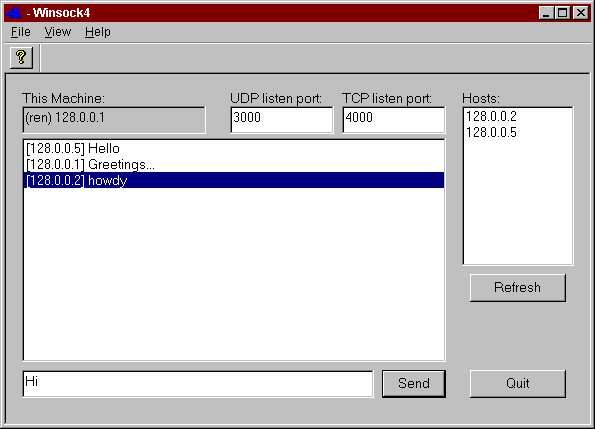This screenshot has height=429, width=595.
Task: Close the Winsock4 window
Action: tap(581, 13)
